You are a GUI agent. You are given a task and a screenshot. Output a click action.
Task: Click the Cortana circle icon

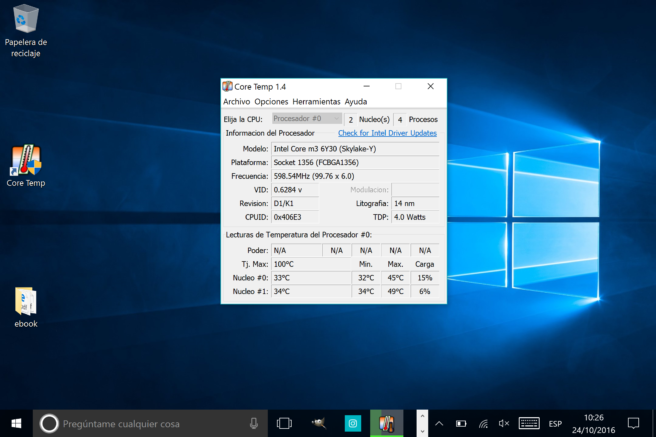49,424
